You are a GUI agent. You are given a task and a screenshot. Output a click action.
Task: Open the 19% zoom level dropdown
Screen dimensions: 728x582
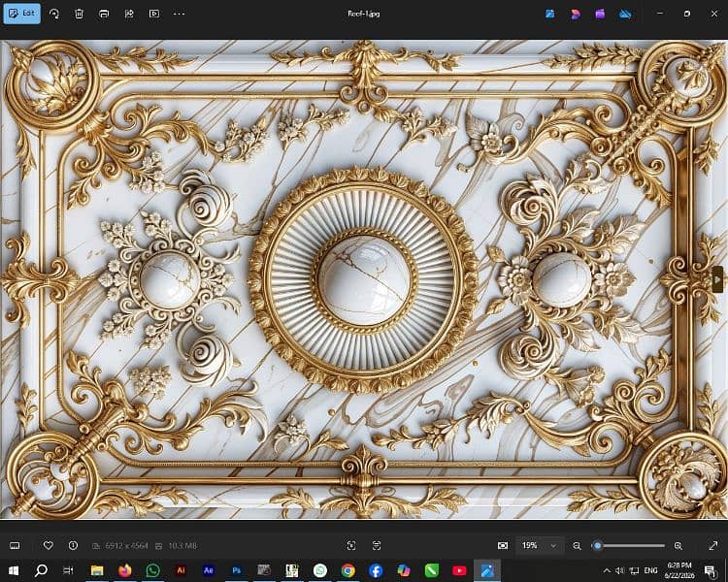540,546
